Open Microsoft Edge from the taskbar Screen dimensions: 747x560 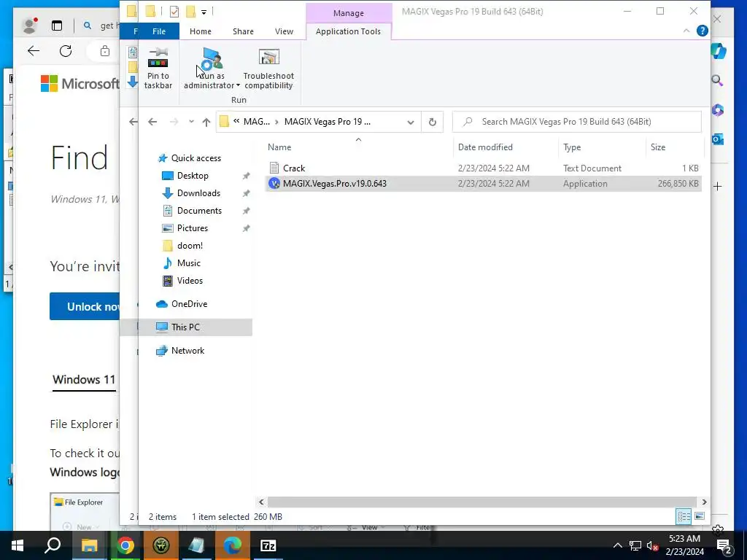click(x=233, y=545)
